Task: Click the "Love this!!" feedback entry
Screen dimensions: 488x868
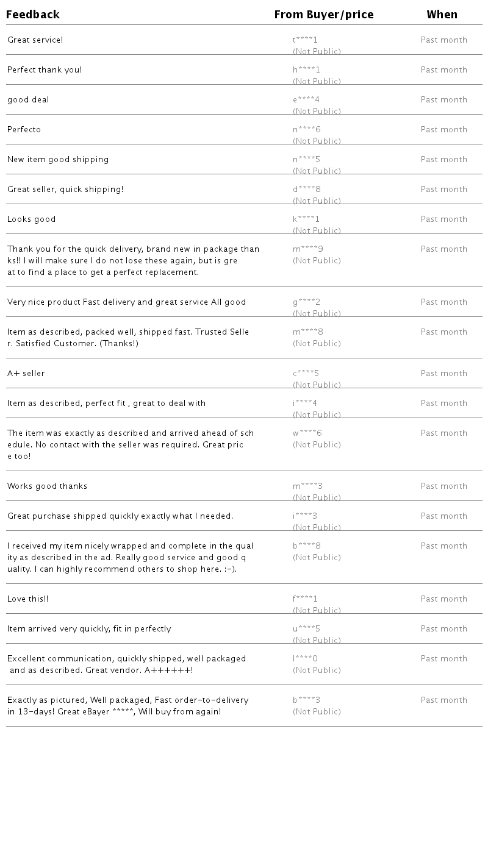Action: 28,599
